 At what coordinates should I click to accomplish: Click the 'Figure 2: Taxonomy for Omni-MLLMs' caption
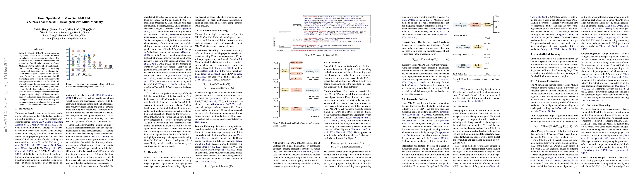322,55
